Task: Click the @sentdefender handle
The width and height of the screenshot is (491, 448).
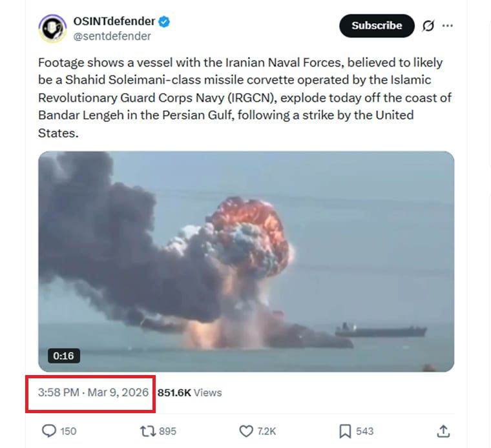Action: coord(112,36)
